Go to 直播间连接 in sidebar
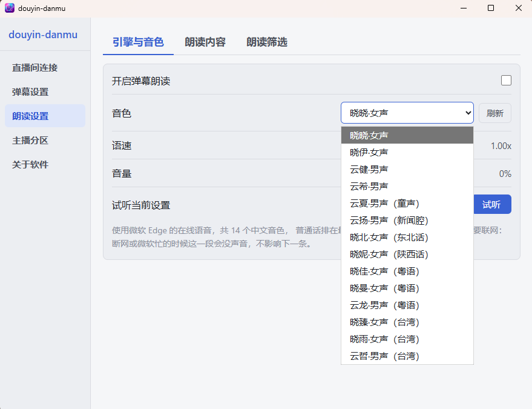The image size is (532, 409). 45,68
